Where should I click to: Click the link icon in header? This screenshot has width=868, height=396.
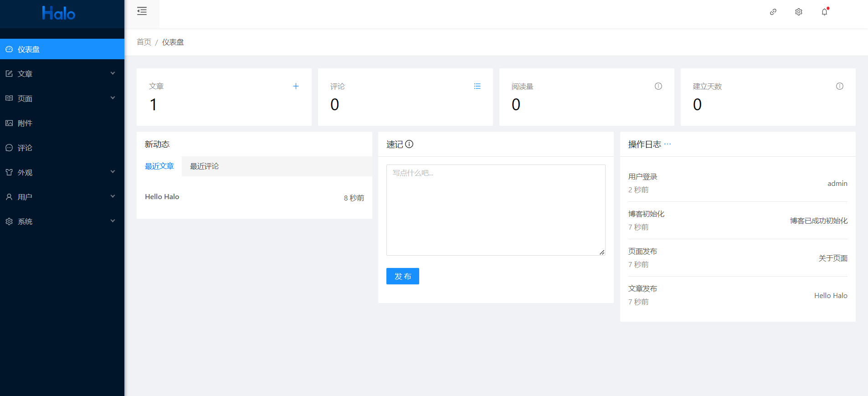(x=773, y=12)
